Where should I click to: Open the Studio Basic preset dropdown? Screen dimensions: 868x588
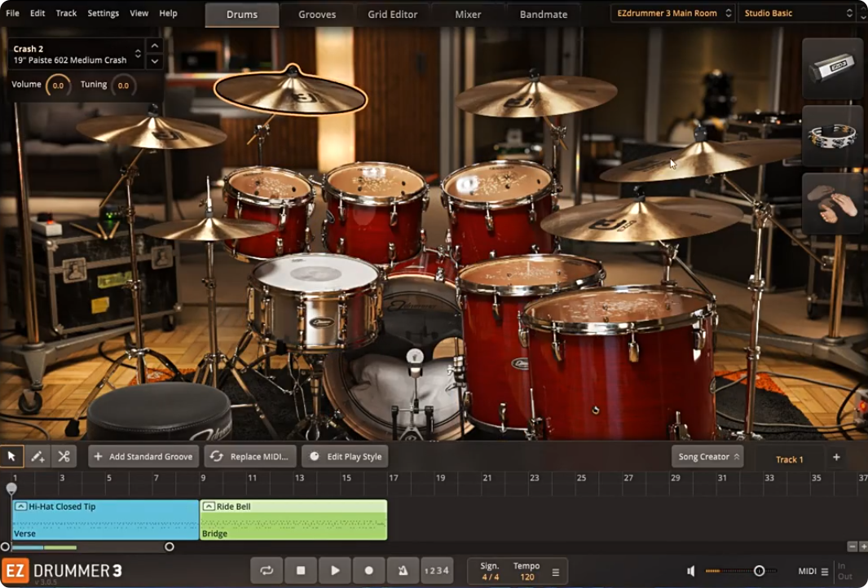(x=798, y=13)
